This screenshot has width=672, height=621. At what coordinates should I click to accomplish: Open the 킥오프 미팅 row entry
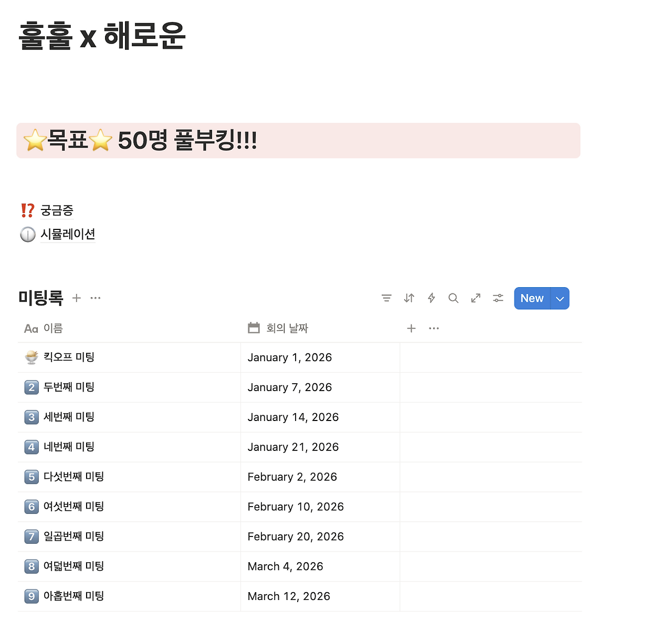click(x=68, y=357)
